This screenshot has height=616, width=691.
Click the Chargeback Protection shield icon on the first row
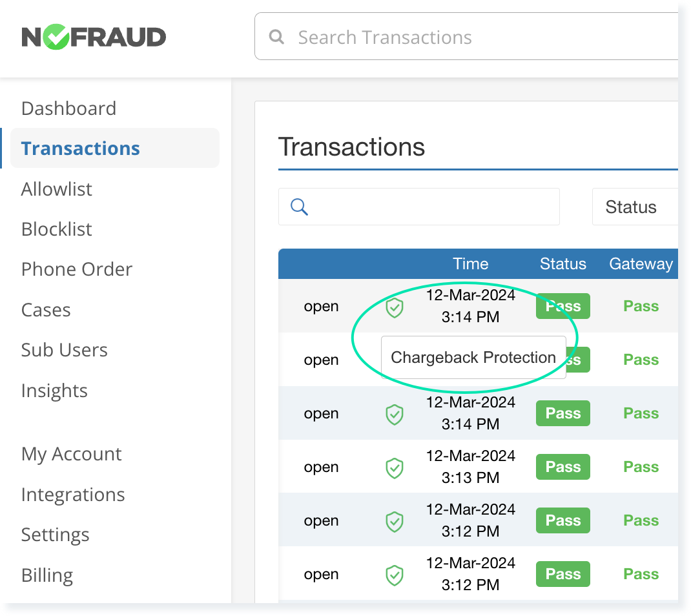(394, 308)
